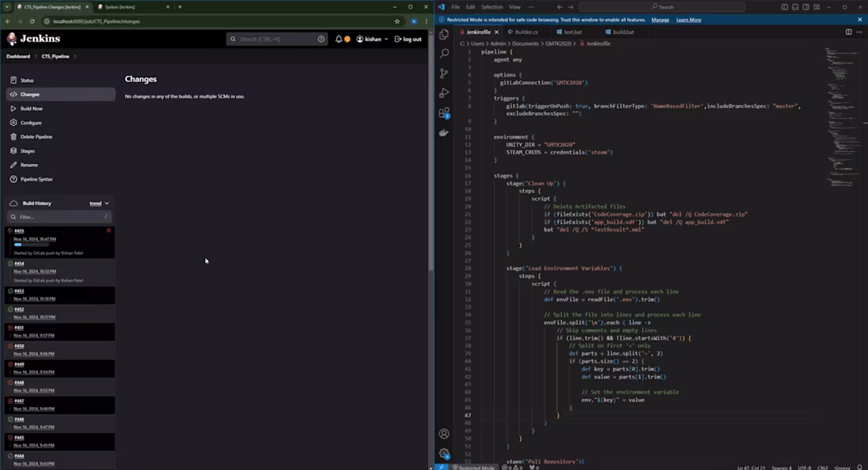Viewport: 868px width, 470px height.
Task: Open build #453
Action: (x=20, y=291)
